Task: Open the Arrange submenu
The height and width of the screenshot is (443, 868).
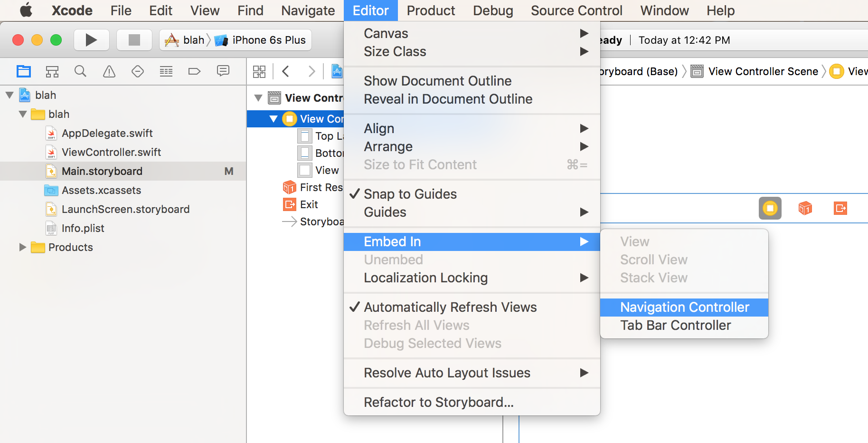Action: click(x=472, y=146)
